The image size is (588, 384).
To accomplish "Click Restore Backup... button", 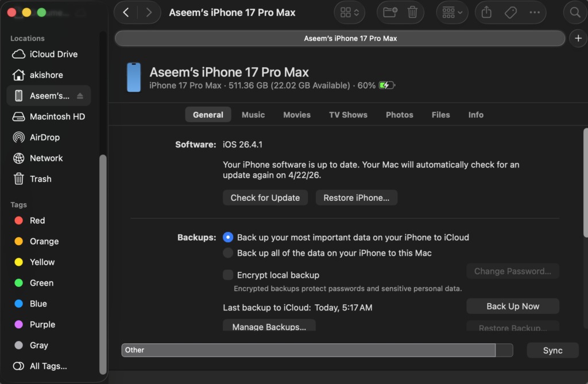I will (513, 326).
